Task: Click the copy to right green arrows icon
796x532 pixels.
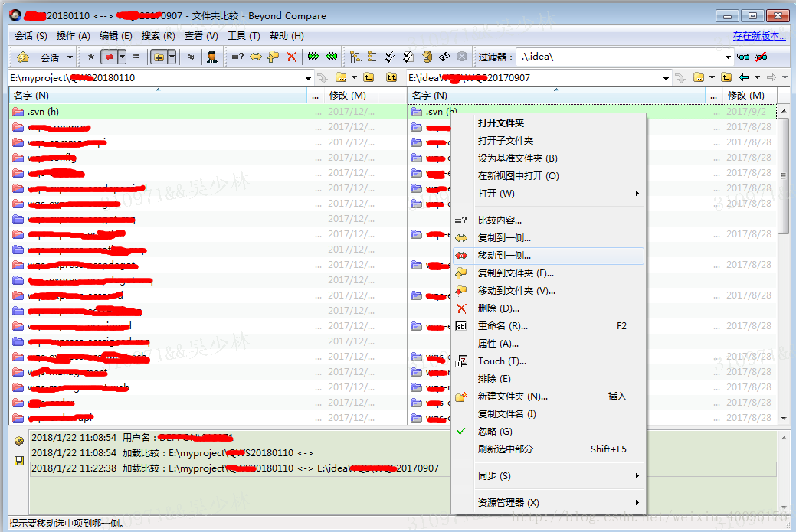Action: 314,57
